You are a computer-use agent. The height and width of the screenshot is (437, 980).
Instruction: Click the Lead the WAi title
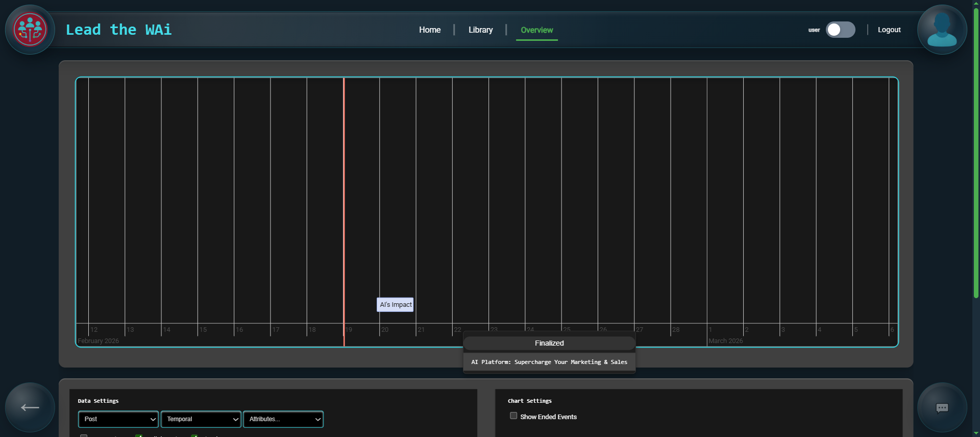coord(118,30)
